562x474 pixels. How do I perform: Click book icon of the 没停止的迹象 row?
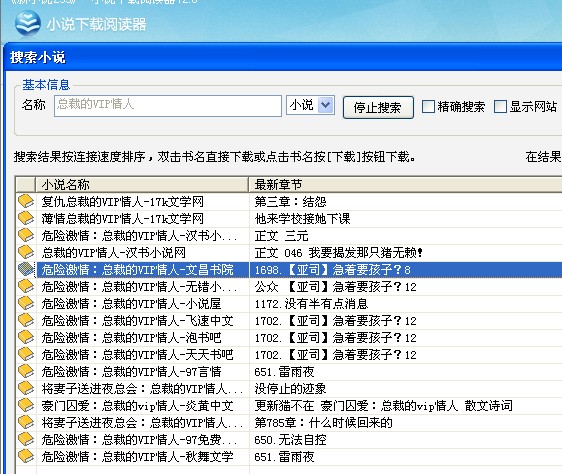click(x=26, y=388)
